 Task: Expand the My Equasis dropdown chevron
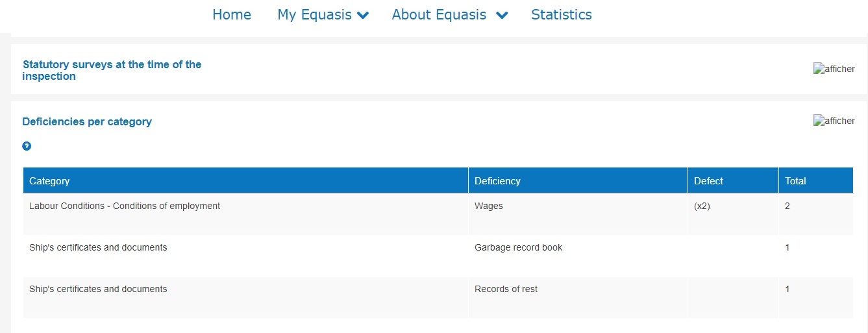coord(363,15)
